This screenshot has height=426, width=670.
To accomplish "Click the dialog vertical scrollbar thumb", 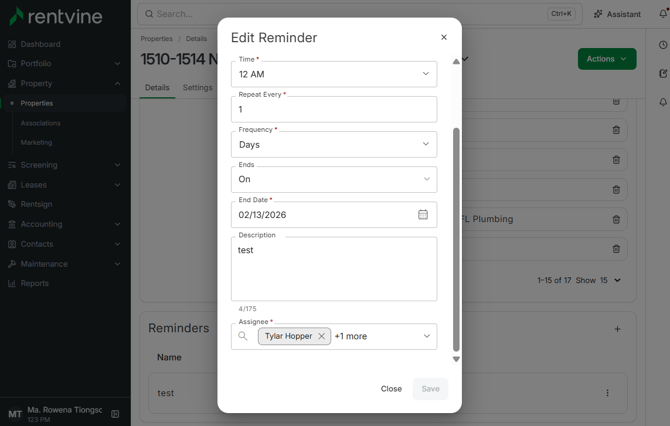I will (x=456, y=239).
